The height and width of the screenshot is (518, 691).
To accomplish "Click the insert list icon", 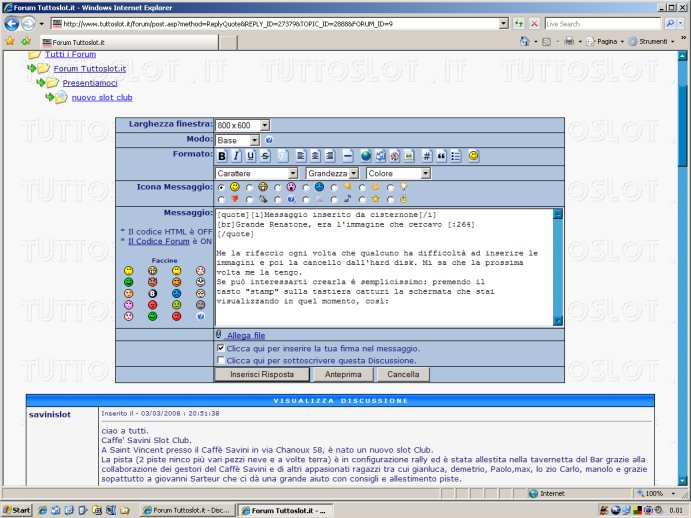I will coord(455,156).
